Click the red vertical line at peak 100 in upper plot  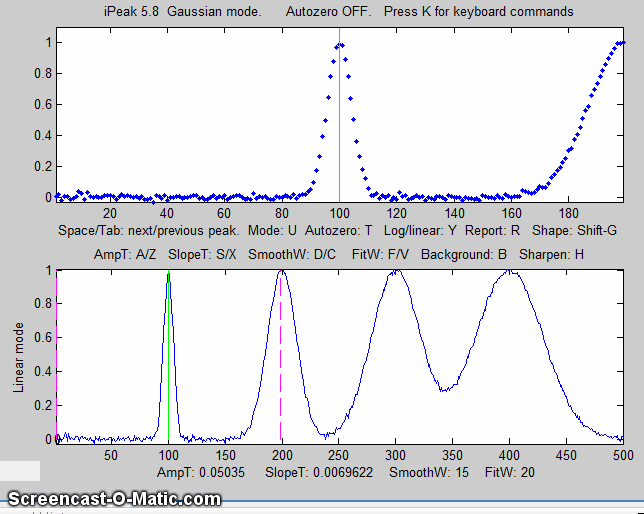339,120
